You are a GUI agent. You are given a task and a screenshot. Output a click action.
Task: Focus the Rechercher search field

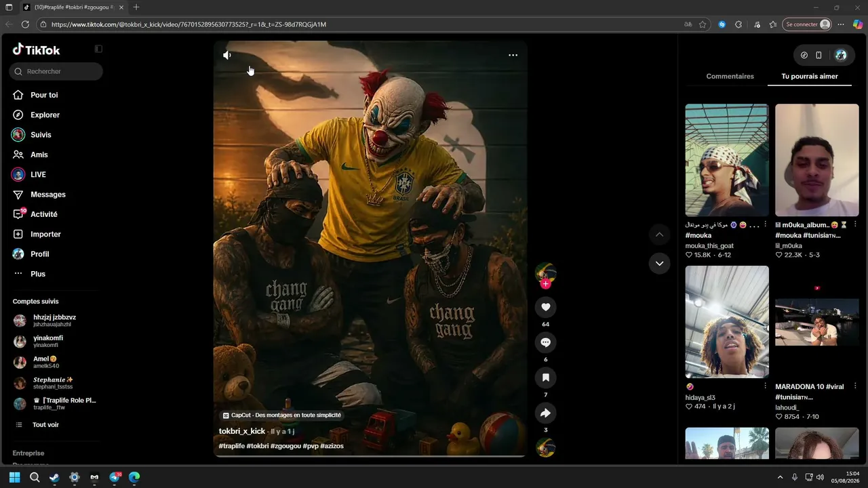pyautogui.click(x=56, y=71)
